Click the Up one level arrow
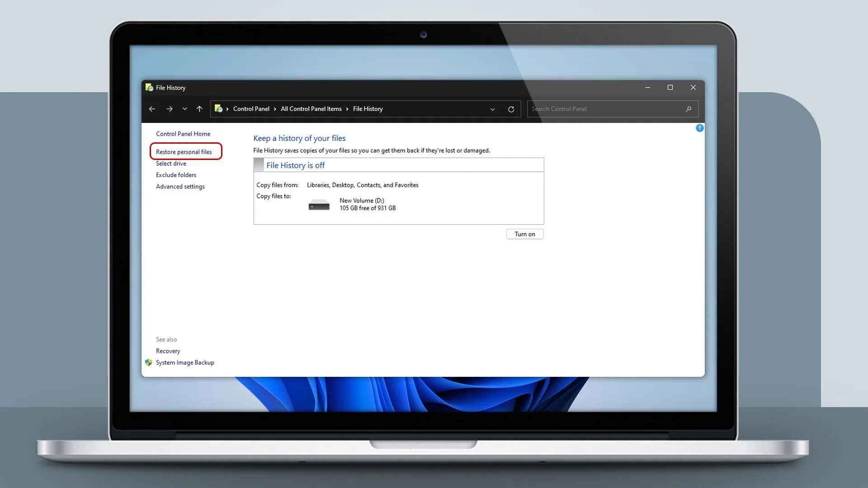The image size is (868, 488). 199,109
